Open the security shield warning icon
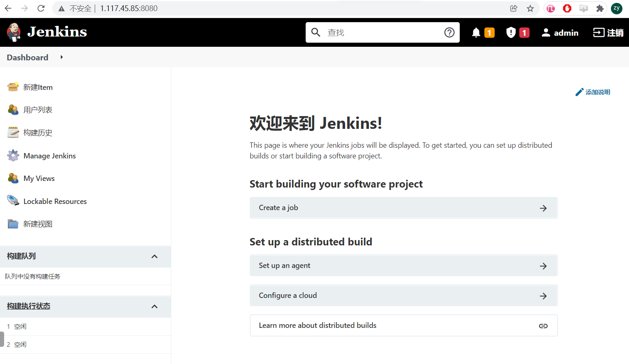The width and height of the screenshot is (629, 364). click(511, 32)
